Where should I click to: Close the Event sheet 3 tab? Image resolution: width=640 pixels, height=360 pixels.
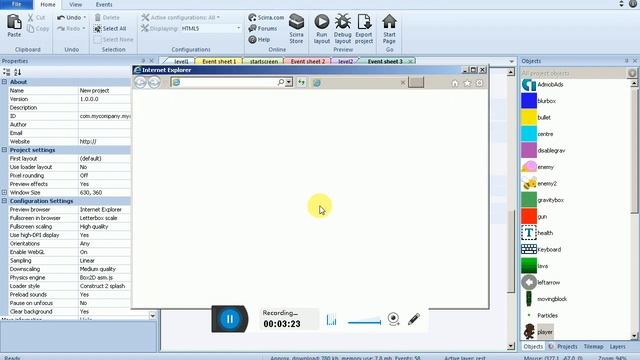point(410,61)
